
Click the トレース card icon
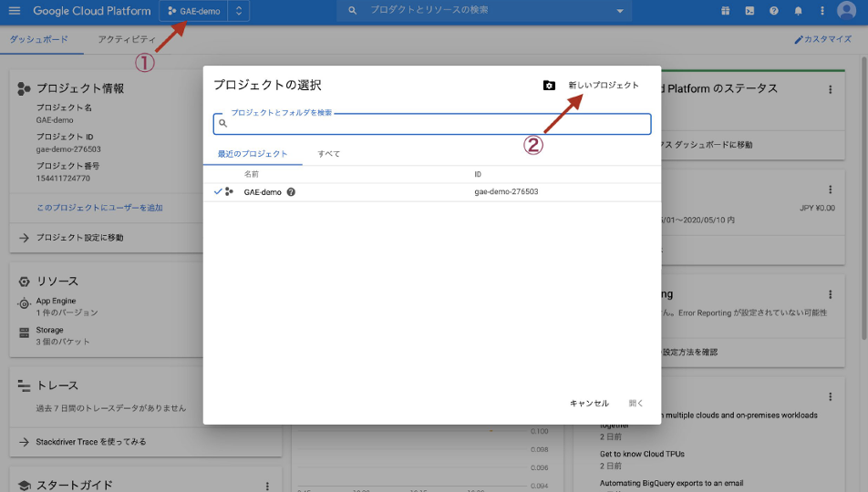[24, 385]
